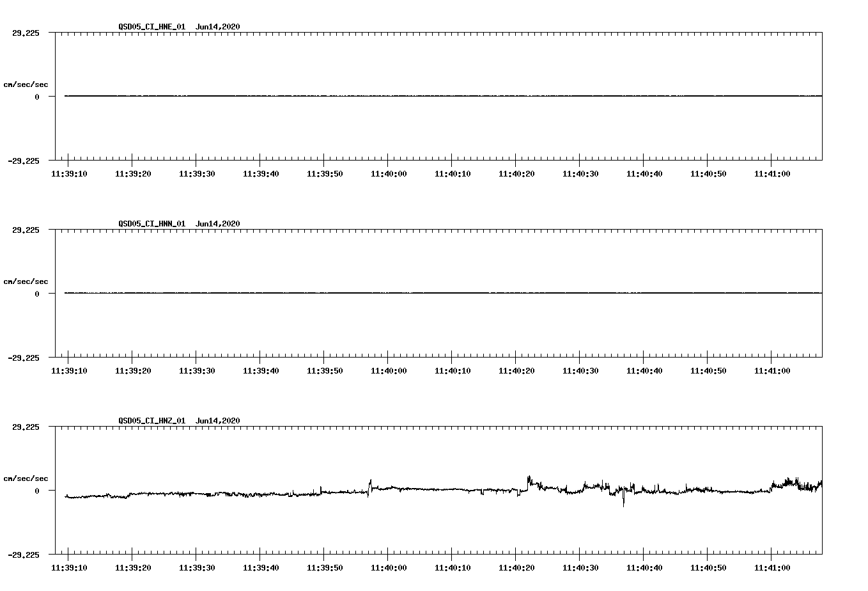The width and height of the screenshot is (868, 591).
Task: Click the cm/sec/sec unit label of HNE plot
Action: point(26,84)
